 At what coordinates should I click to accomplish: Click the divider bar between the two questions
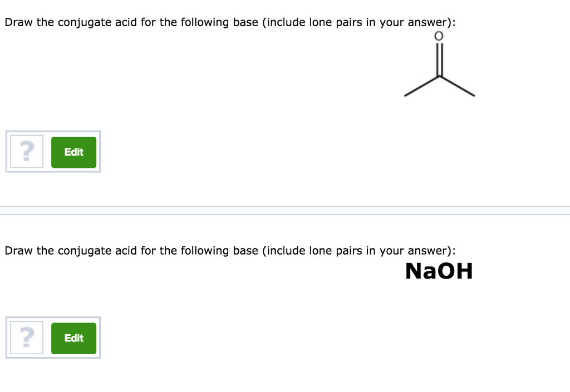point(285,210)
